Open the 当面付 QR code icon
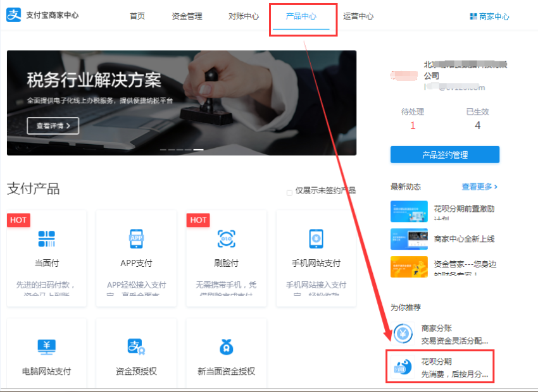The width and height of the screenshot is (538, 392). pos(47,238)
